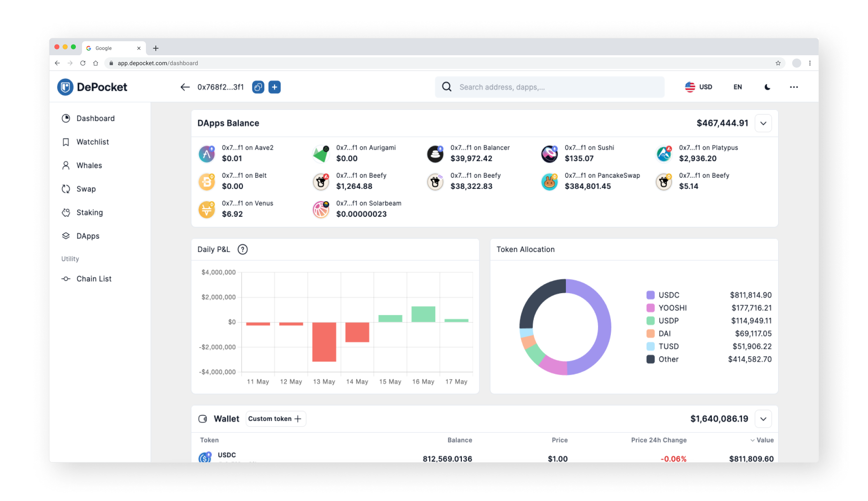
Task: Reload the page in browser
Action: (x=83, y=63)
